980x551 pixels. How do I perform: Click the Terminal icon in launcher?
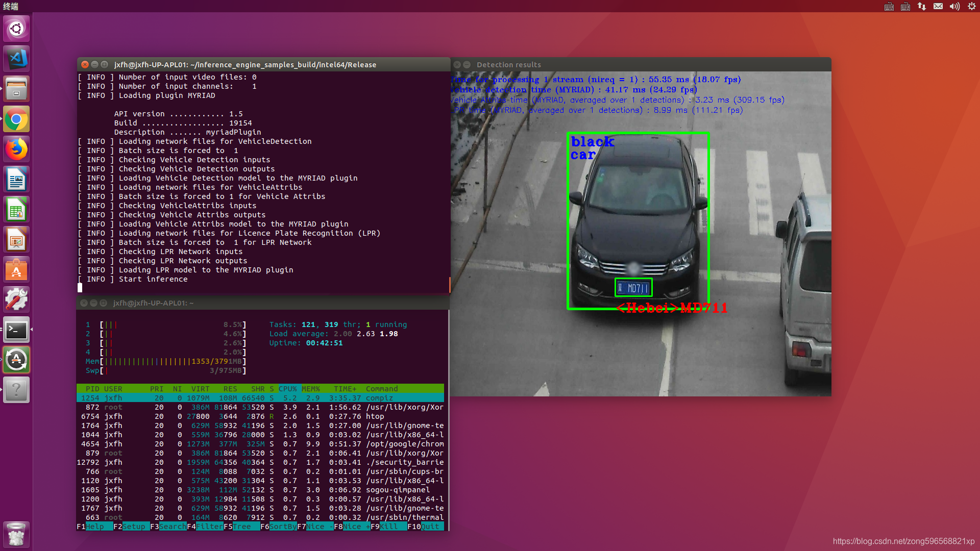coord(16,330)
